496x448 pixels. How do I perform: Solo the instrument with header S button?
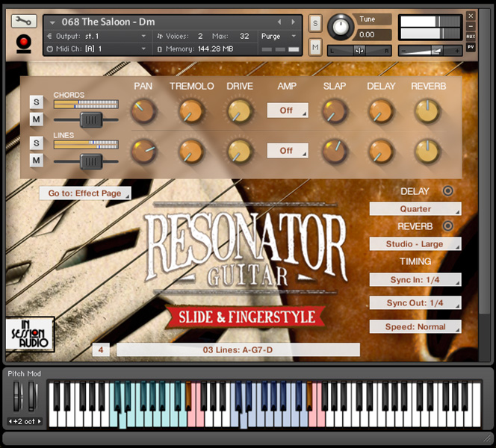pos(315,23)
